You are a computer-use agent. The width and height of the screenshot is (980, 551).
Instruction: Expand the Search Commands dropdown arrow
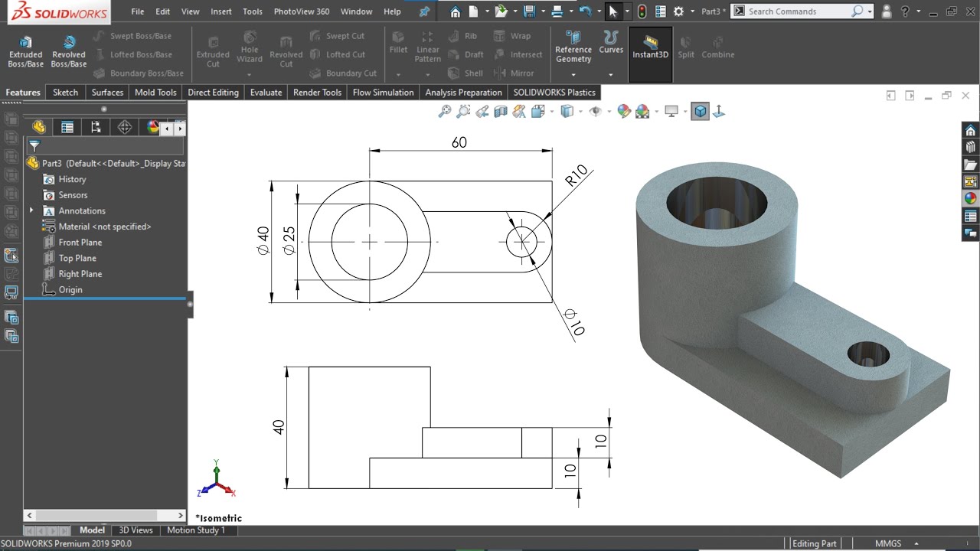coord(871,11)
